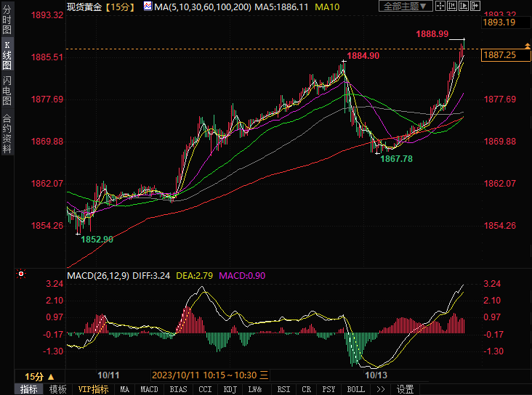
Task: Click the third chart tool icon in top toolbar
Action: point(463,7)
